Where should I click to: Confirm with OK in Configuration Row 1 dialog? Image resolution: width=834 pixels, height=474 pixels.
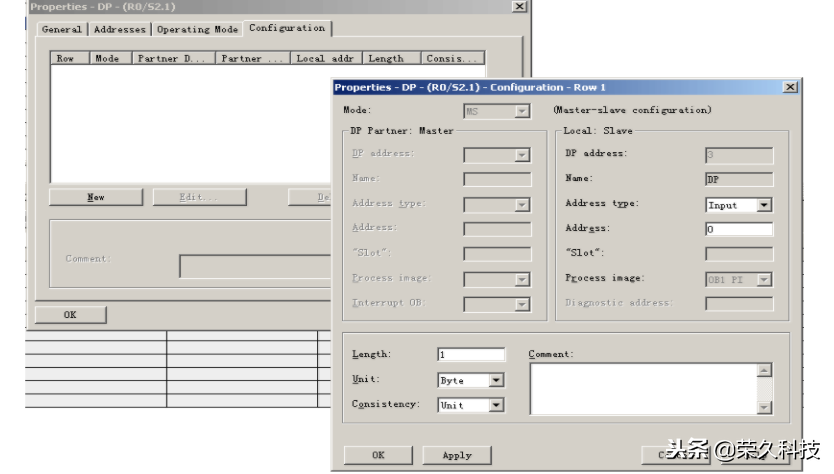pyautogui.click(x=378, y=455)
